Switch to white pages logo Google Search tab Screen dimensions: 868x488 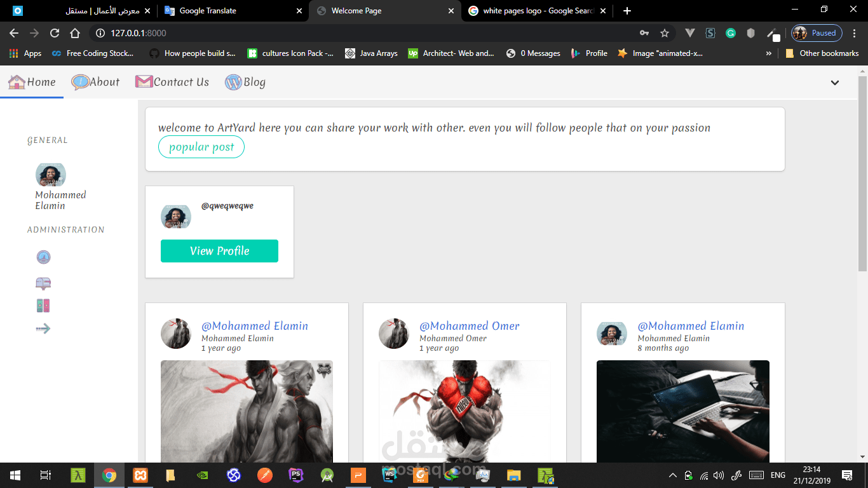pos(538,11)
